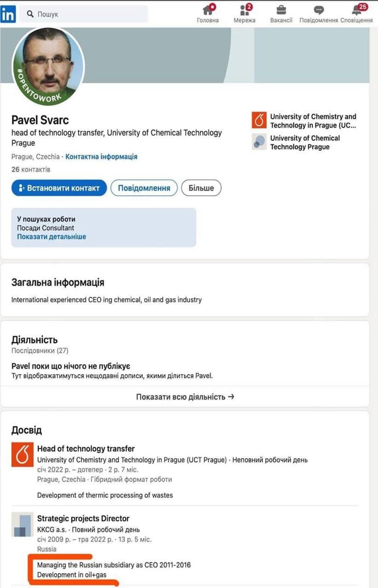Open the Повідомлення messaging icon
Viewport: 378px width, 588px height.
coord(319,10)
